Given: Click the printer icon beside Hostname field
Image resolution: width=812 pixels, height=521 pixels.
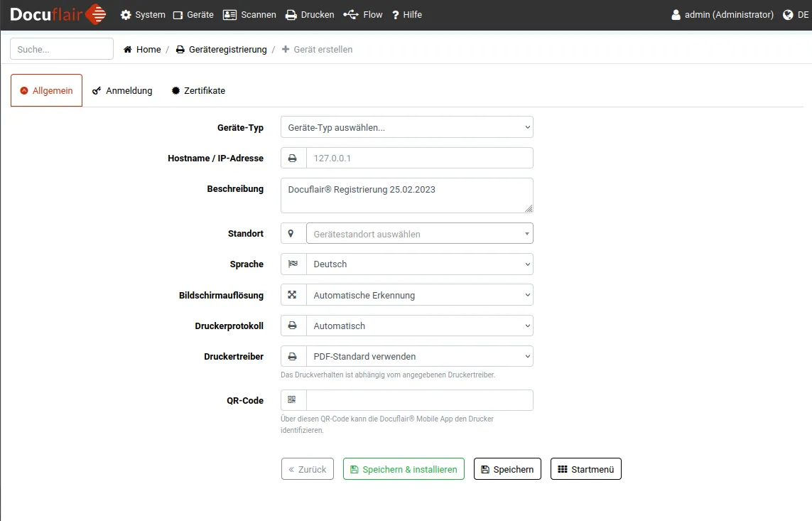Looking at the screenshot, I should (x=292, y=159).
